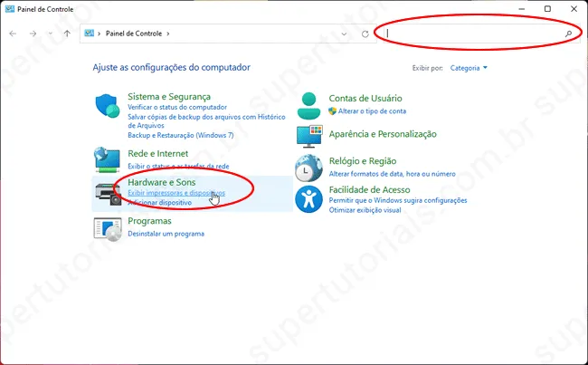Refresh the Control Panel view
The height and width of the screenshot is (365, 588).
[x=365, y=34]
